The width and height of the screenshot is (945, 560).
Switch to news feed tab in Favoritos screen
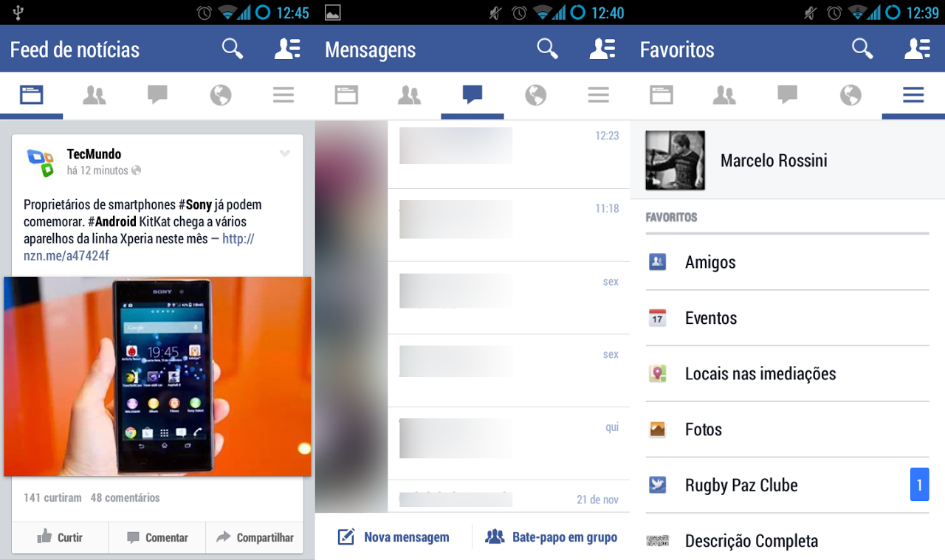(x=661, y=94)
